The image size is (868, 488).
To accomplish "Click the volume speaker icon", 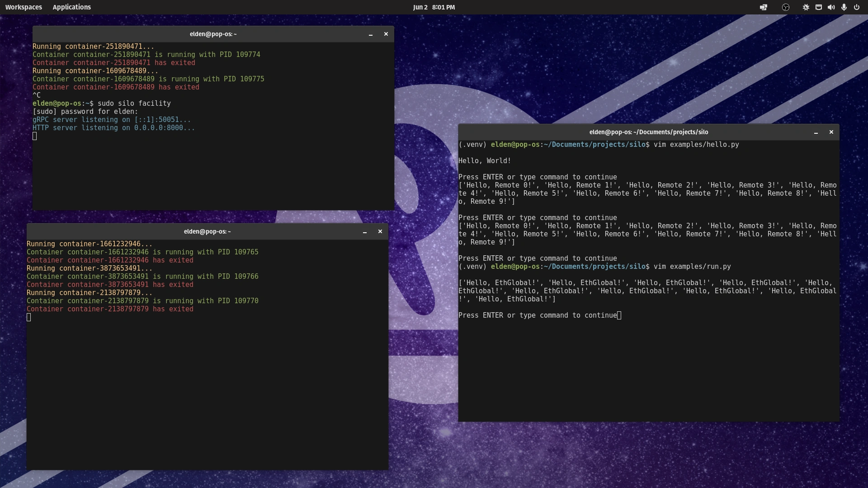I will pos(831,7).
